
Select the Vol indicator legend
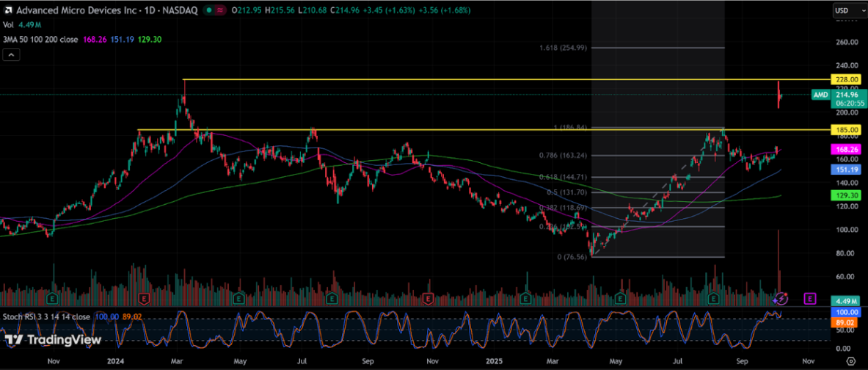pyautogui.click(x=8, y=24)
